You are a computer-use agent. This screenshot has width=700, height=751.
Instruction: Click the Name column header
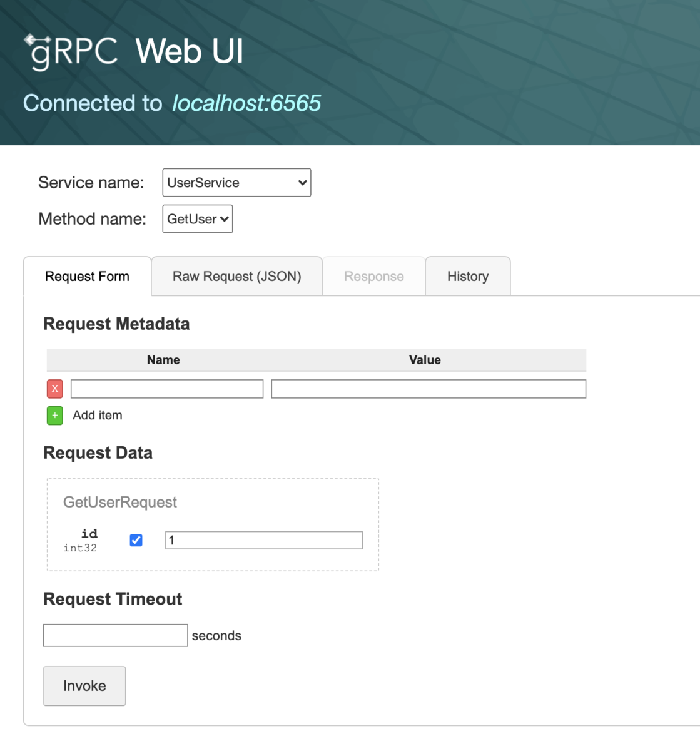click(x=163, y=360)
